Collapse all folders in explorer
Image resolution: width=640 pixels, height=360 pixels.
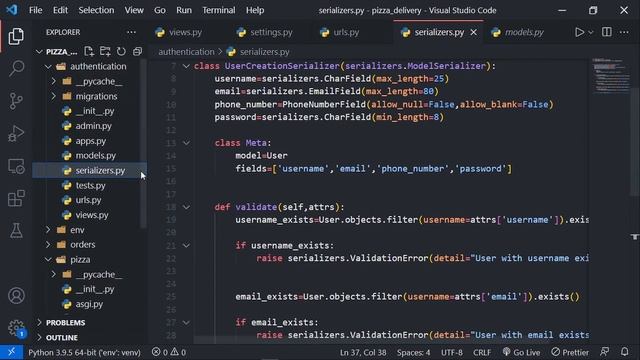pos(138,51)
